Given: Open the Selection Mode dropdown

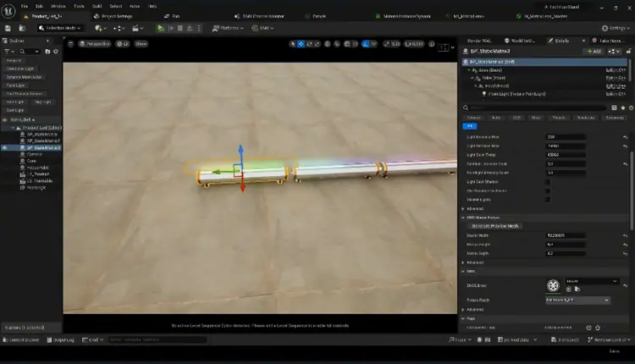Looking at the screenshot, I should (59, 28).
